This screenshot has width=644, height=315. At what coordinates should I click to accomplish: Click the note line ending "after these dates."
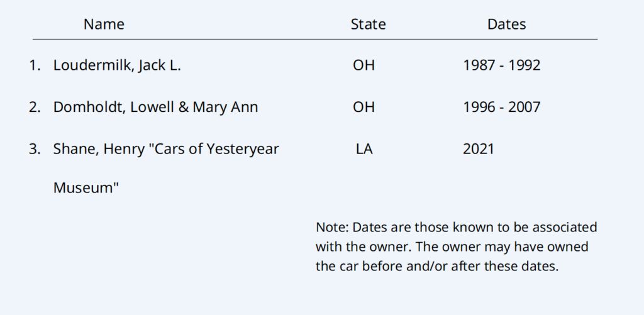(436, 266)
